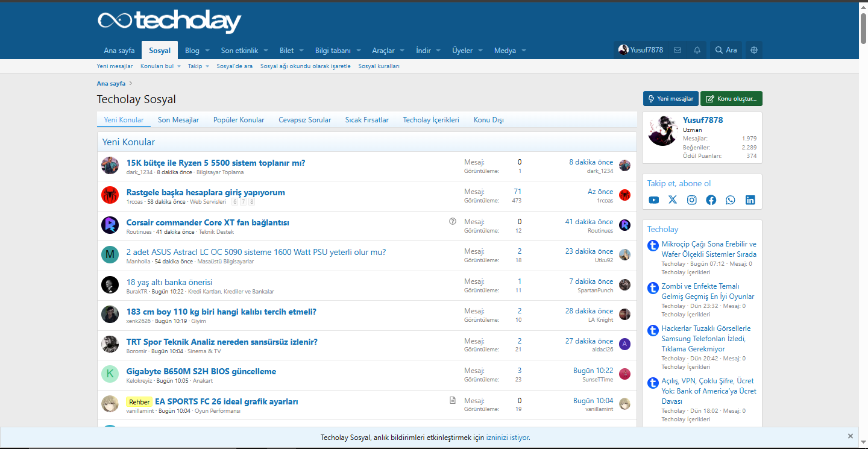The image size is (868, 449).
Task: Open the inbox envelope icon
Action: (678, 50)
